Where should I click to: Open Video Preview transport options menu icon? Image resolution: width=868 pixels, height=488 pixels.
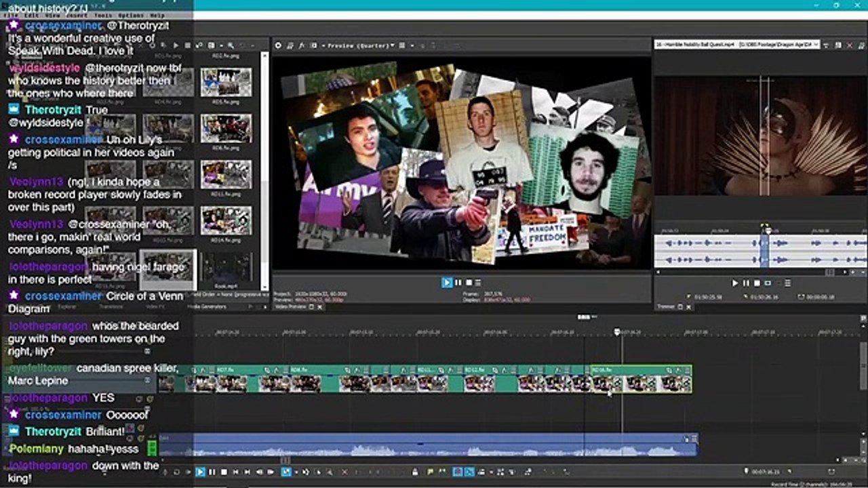pyautogui.click(x=478, y=283)
